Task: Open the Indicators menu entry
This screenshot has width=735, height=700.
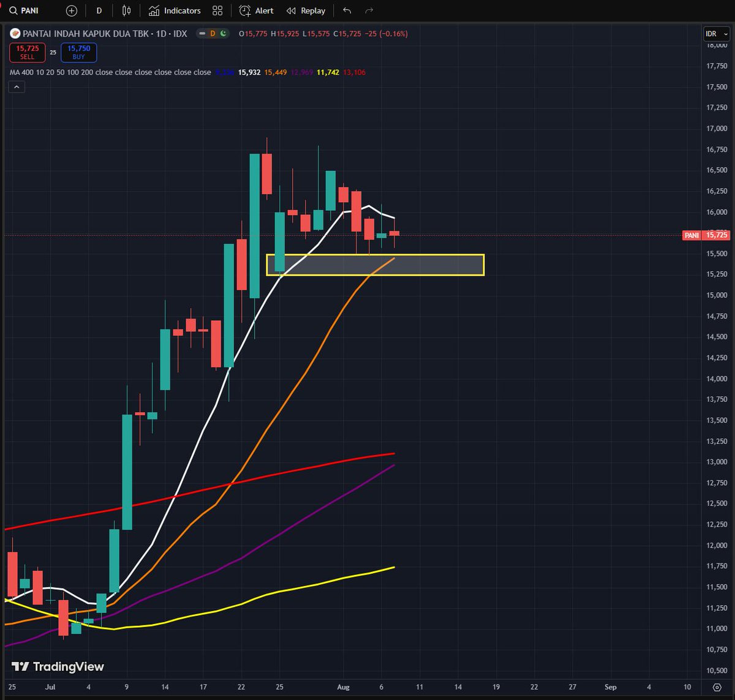Action: pyautogui.click(x=176, y=10)
